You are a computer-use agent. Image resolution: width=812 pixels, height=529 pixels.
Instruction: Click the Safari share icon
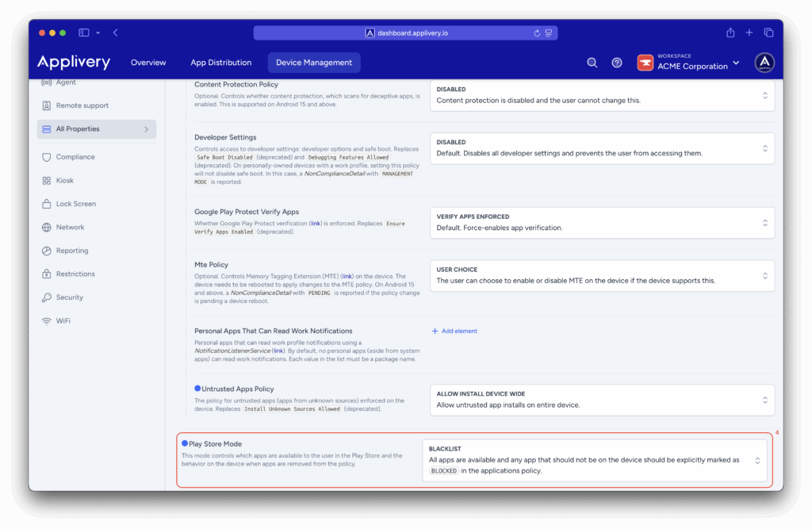tap(730, 33)
